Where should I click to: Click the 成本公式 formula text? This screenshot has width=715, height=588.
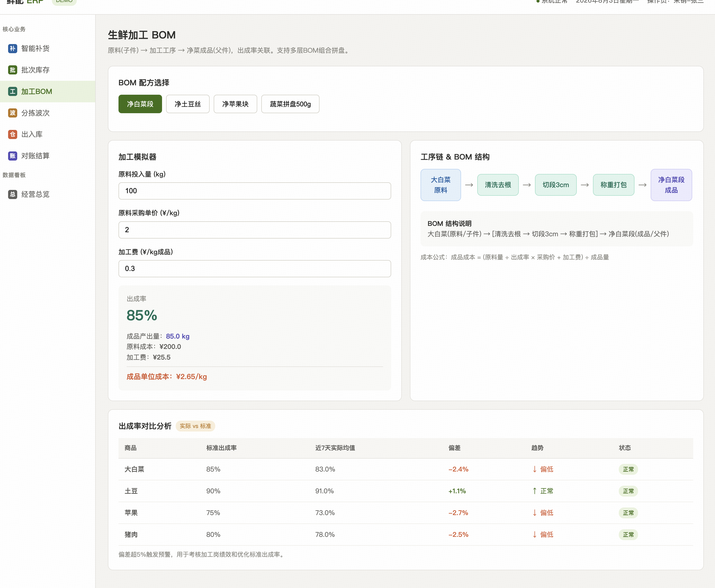514,258
